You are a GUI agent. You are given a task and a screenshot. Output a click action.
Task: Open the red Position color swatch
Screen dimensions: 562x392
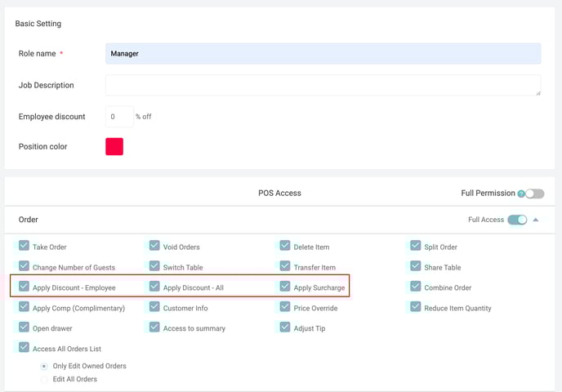[114, 146]
